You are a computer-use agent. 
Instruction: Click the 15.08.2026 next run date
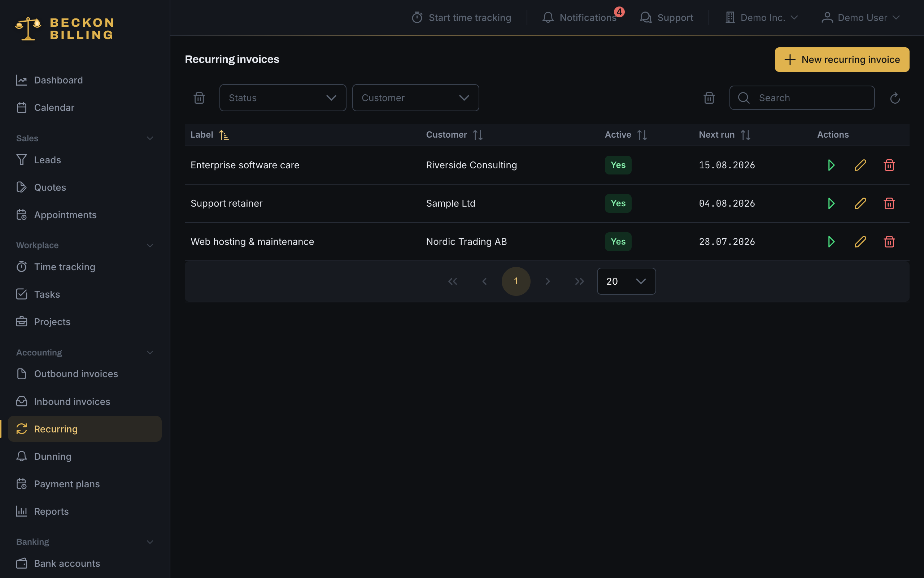[727, 165]
